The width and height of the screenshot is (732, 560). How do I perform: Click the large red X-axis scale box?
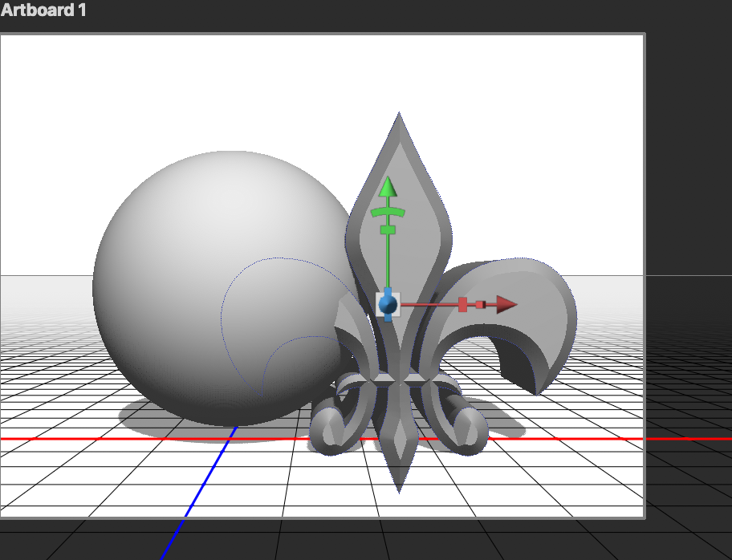tap(462, 303)
